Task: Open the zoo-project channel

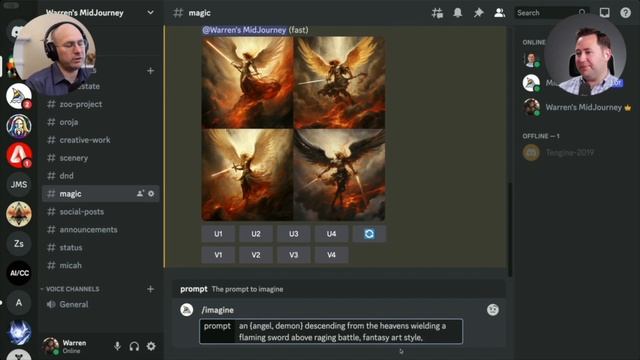Action: tap(100, 104)
